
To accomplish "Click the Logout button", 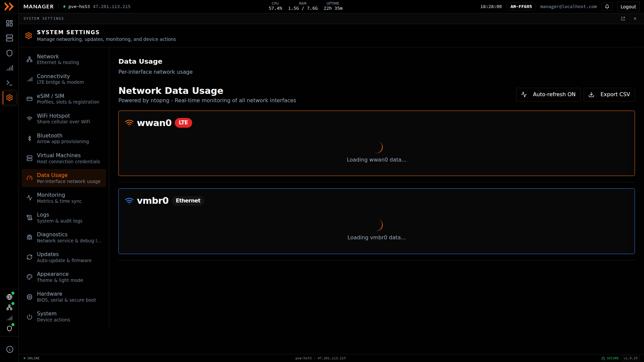I will (628, 7).
